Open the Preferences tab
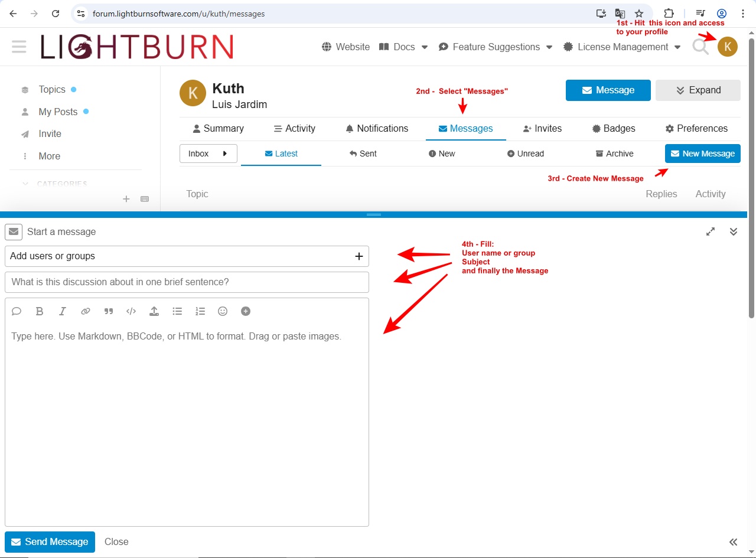Screen dimensions: 756x558 click(x=696, y=128)
